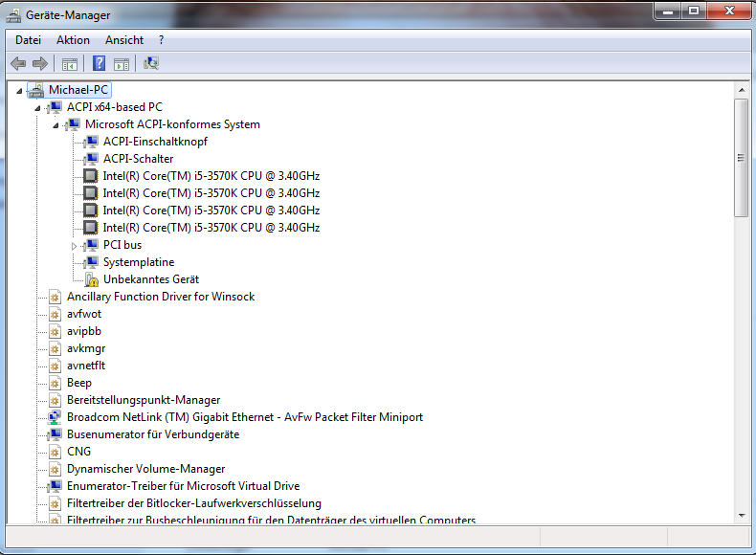The image size is (756, 555).
Task: Open the Aktion menu
Action: coord(73,40)
